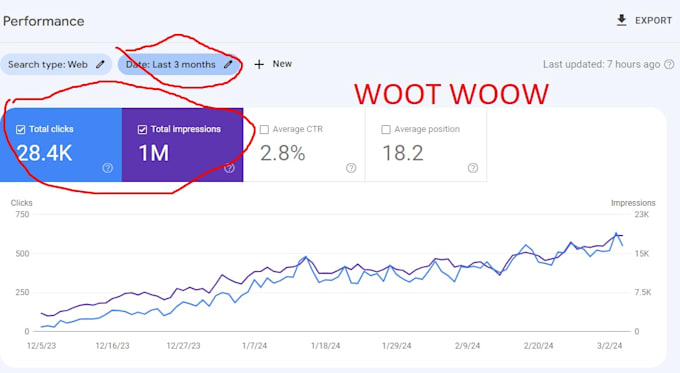This screenshot has height=373, width=680.
Task: Click the Last updated: 7 hours ago text
Action: click(x=602, y=64)
